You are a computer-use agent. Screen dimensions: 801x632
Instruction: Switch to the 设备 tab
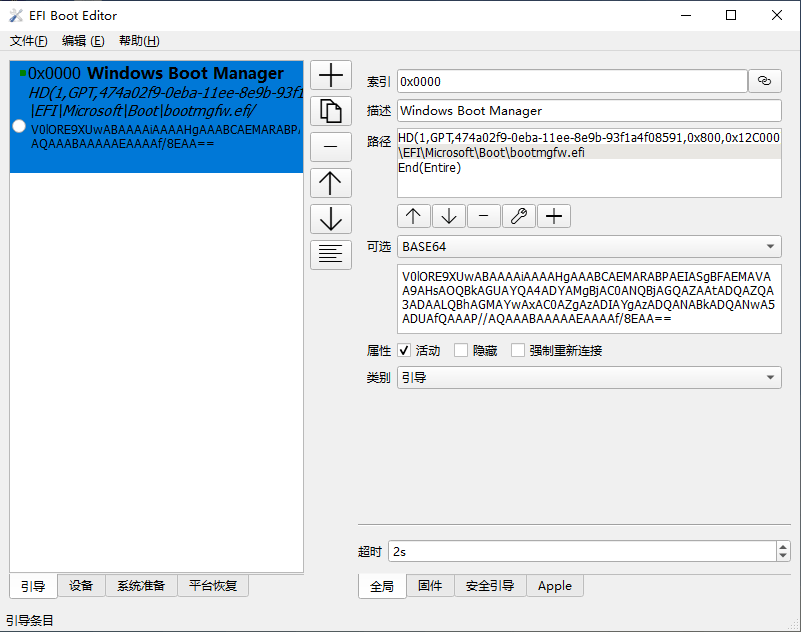click(x=81, y=585)
